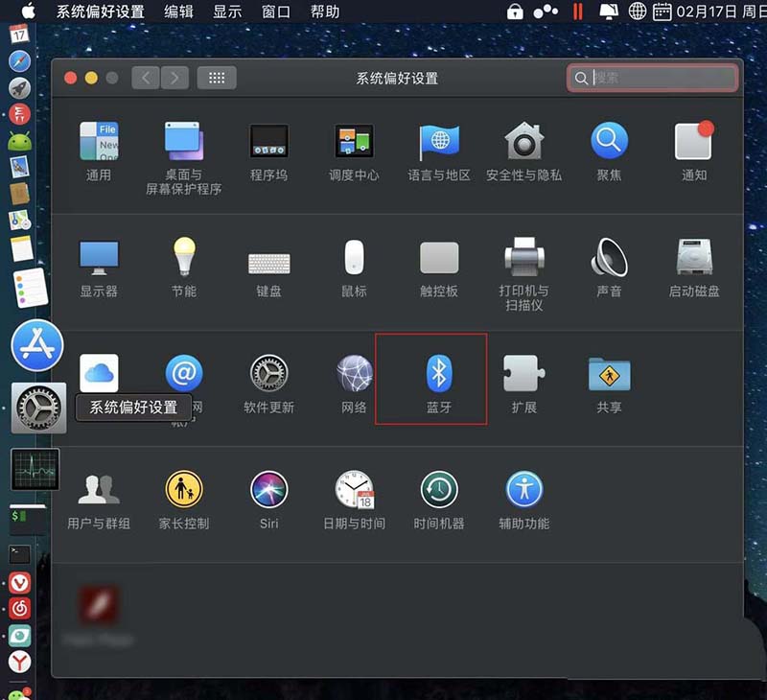Open Activity Monitor in the Dock
This screenshot has width=767, height=700.
(x=35, y=469)
